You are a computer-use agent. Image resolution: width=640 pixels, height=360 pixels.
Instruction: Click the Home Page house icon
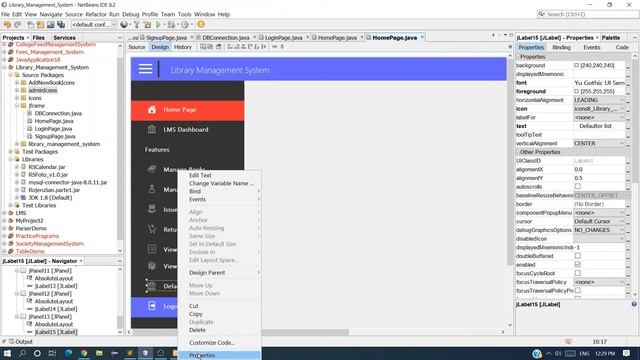(x=152, y=109)
